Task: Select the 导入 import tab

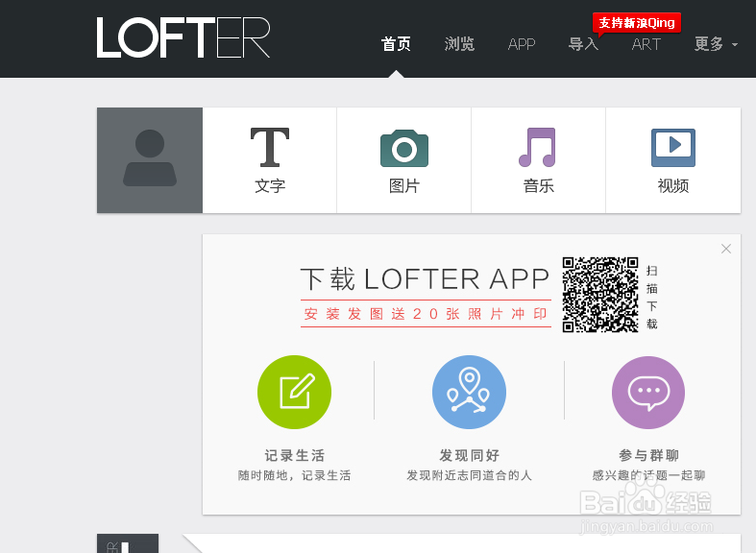Action: click(583, 44)
